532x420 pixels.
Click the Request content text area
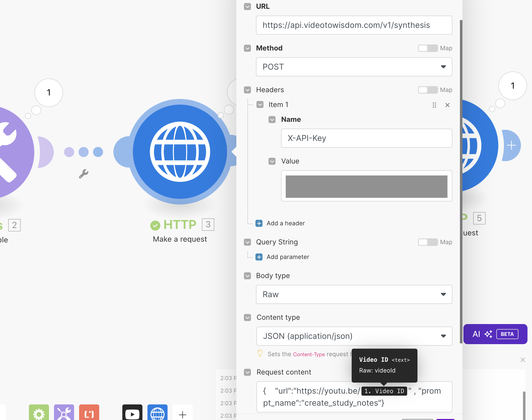point(354,397)
